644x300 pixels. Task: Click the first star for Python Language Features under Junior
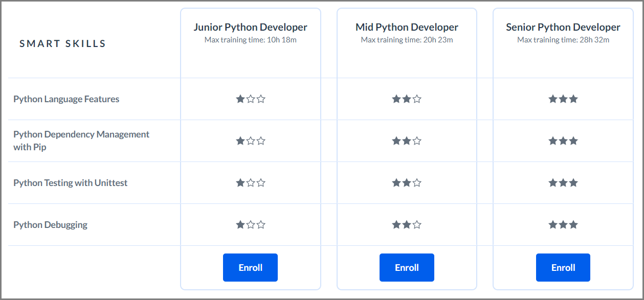coord(240,99)
